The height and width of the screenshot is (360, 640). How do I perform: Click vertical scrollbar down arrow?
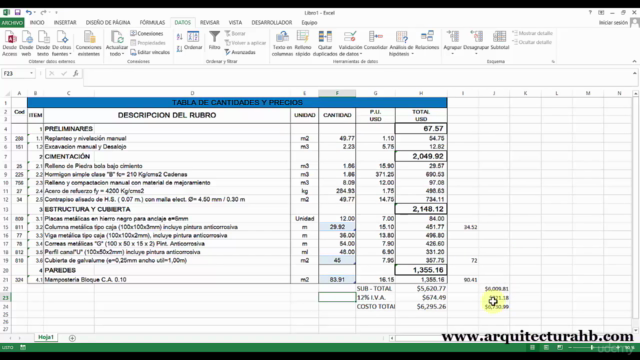[636, 330]
